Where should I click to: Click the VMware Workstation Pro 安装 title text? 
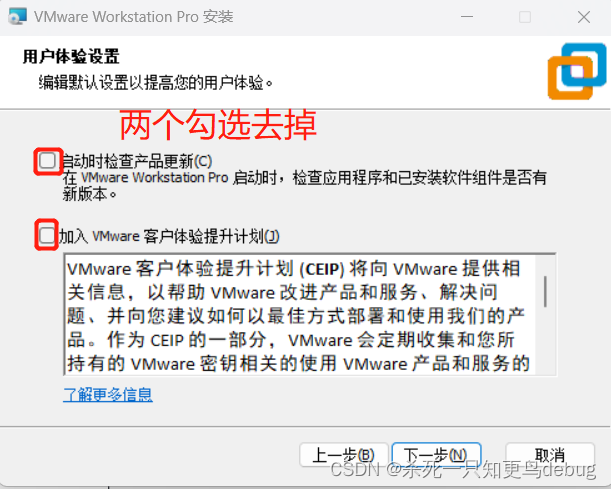[133, 17]
